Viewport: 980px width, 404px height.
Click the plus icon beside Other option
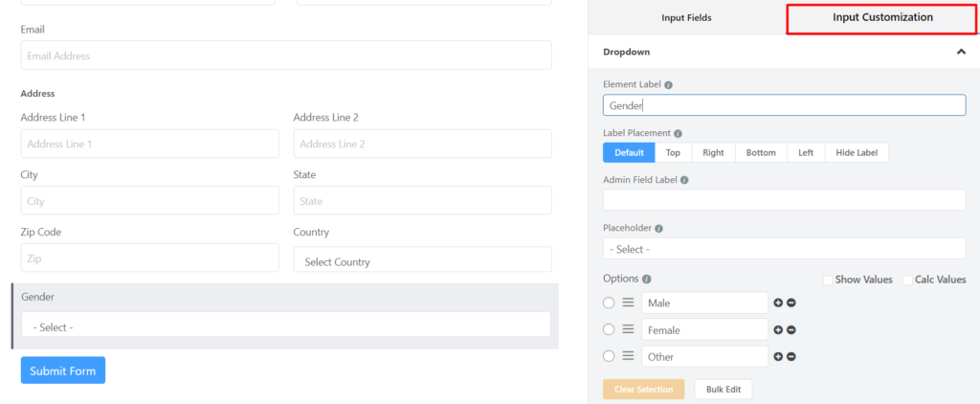[778, 357]
